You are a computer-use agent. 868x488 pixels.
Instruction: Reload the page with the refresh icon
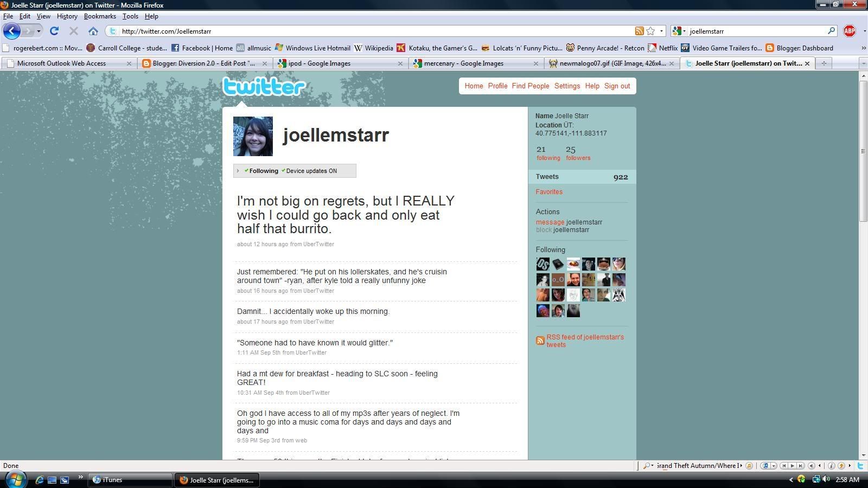pos(54,31)
